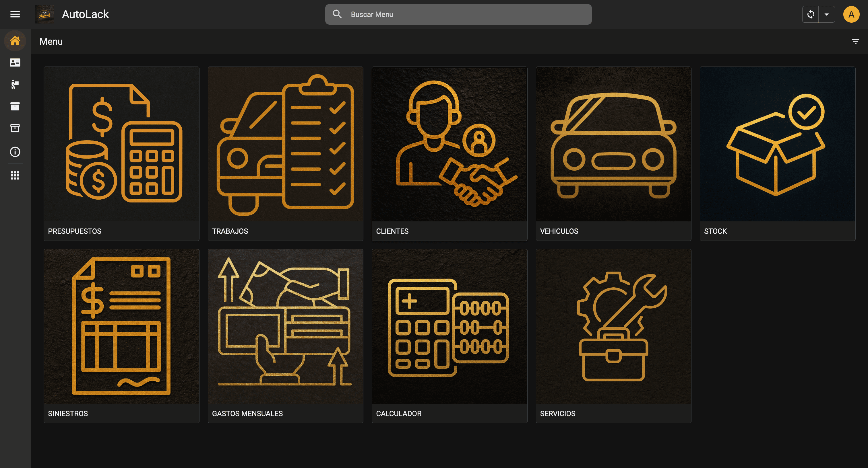Open the Clientes card image
868x468 pixels.
coord(449,144)
